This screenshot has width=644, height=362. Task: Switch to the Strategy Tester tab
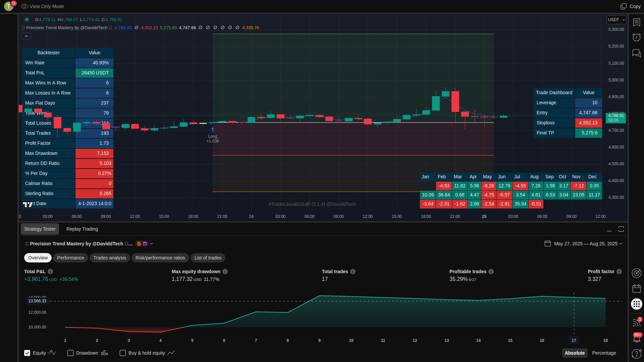(40, 229)
